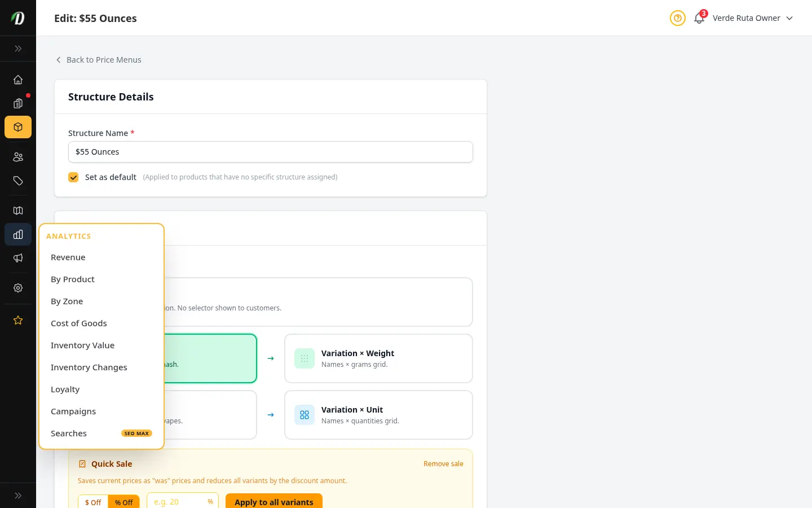Open Cost of Goods report
812x508 pixels.
[x=101, y=323]
